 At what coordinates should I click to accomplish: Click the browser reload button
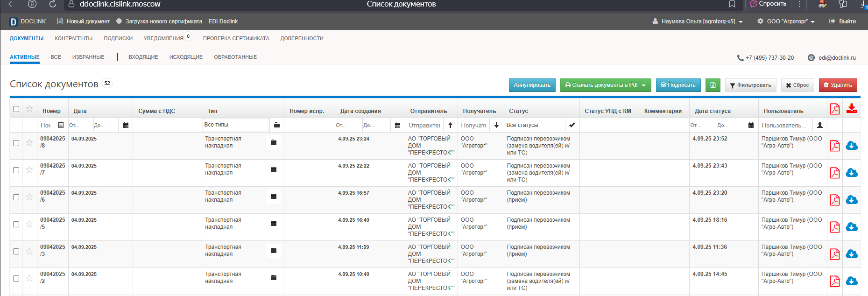tap(53, 4)
